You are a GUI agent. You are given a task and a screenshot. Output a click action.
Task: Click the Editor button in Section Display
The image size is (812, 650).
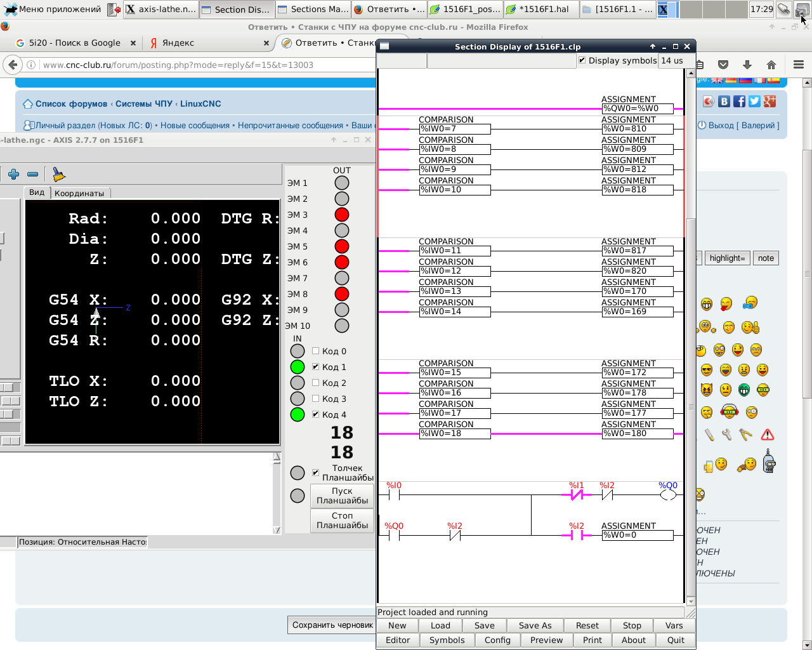(x=398, y=640)
